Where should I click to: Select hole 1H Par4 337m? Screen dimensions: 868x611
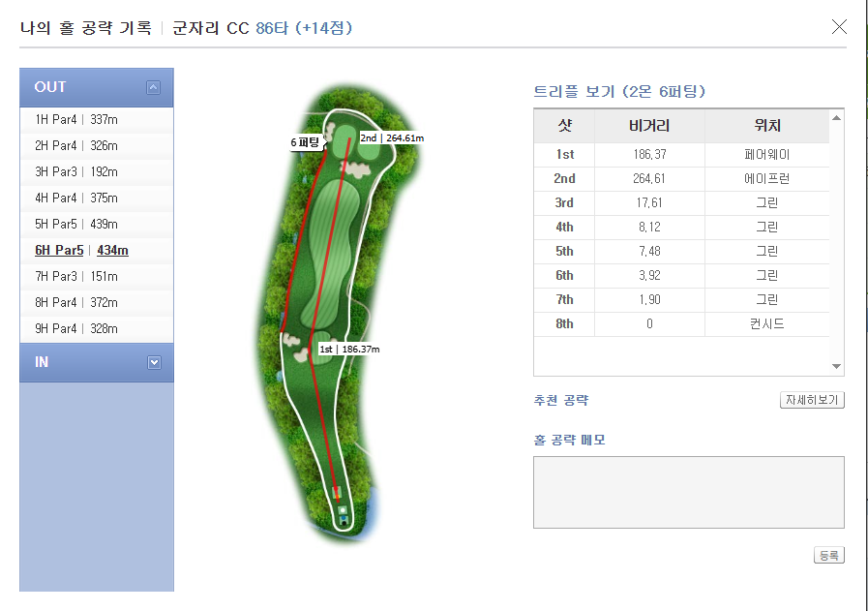point(76,119)
